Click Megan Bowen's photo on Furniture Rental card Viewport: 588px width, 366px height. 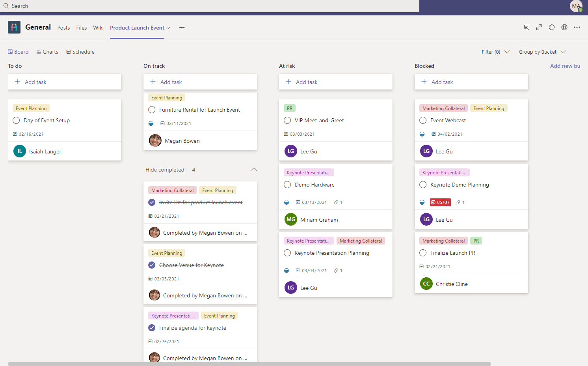pyautogui.click(x=155, y=140)
